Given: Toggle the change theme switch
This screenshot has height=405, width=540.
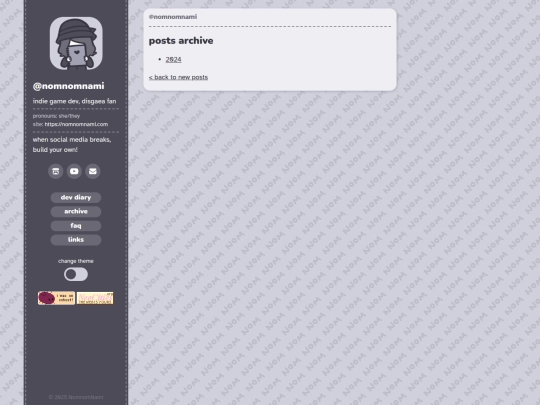Looking at the screenshot, I should 76,274.
